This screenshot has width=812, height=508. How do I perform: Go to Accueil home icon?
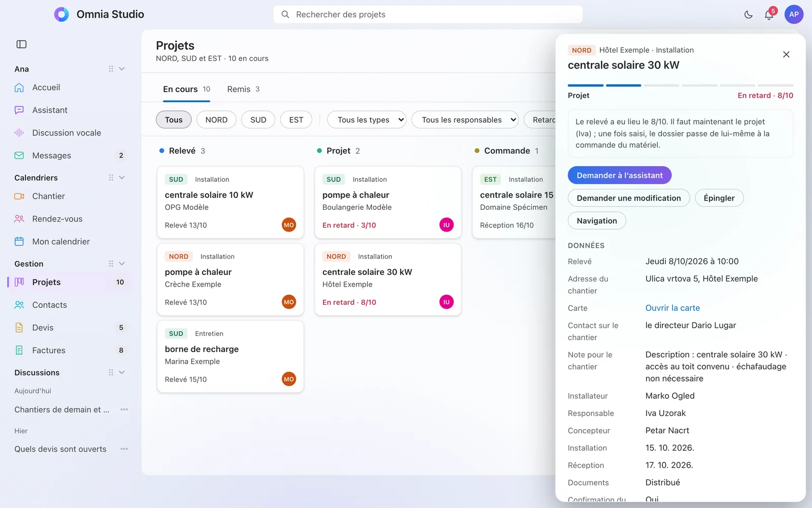click(x=19, y=87)
